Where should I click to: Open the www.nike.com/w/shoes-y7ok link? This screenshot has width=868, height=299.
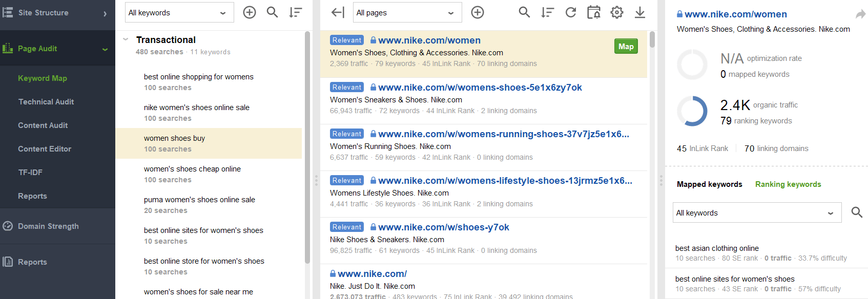click(444, 227)
